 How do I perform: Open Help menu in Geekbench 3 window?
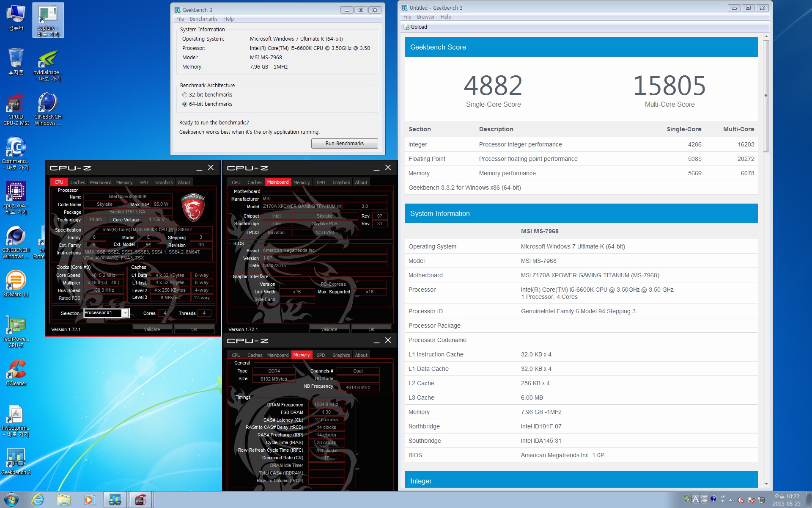(228, 19)
